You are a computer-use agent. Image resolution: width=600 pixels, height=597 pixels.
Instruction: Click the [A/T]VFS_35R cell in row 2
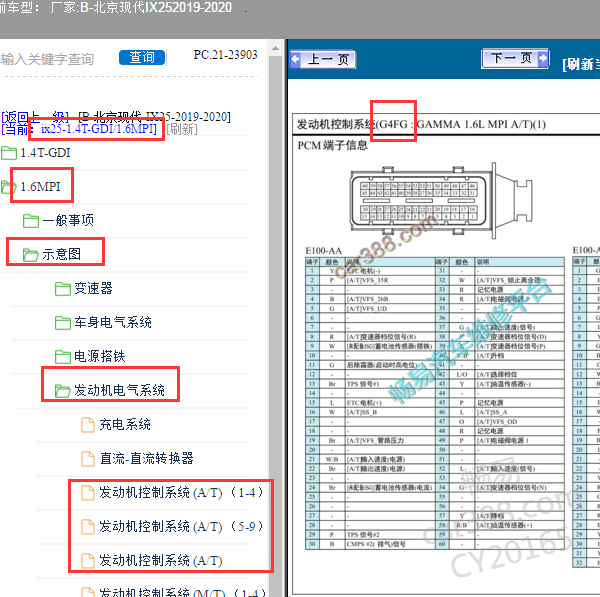click(x=390, y=280)
